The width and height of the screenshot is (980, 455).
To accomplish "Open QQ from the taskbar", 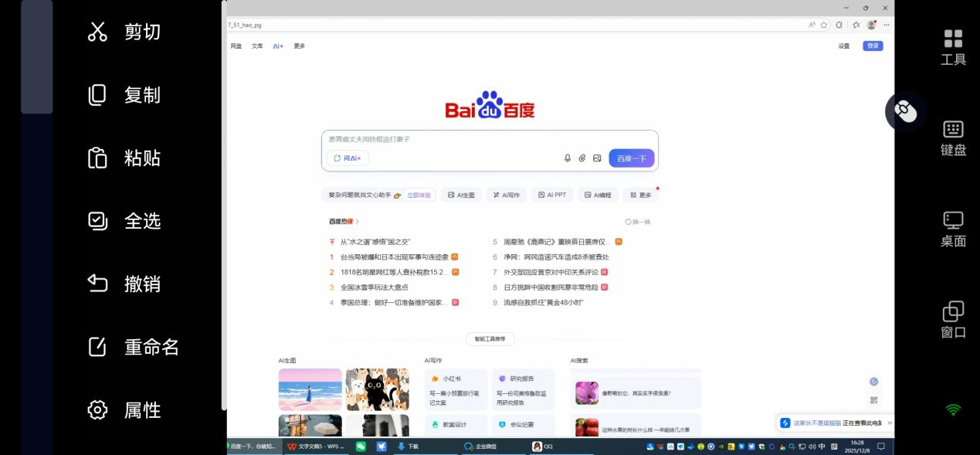I will click(537, 447).
